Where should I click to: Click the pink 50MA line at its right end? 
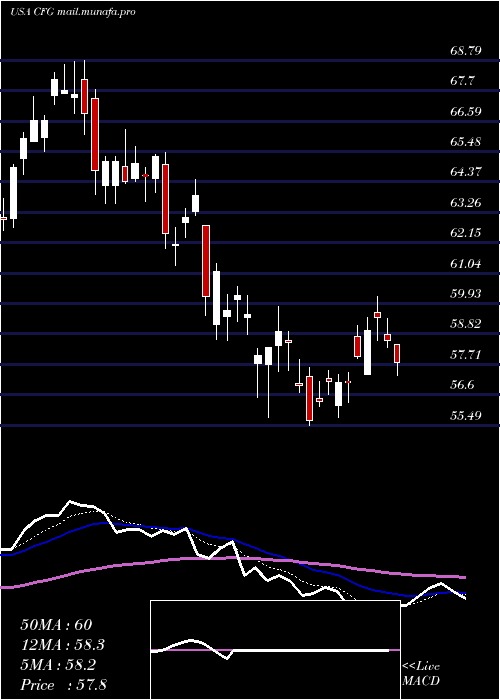[x=462, y=577]
